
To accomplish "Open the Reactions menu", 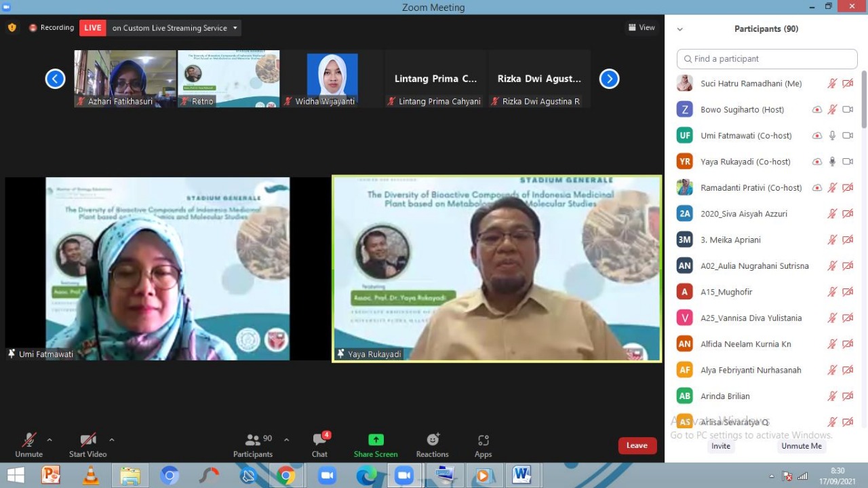I will pyautogui.click(x=433, y=440).
